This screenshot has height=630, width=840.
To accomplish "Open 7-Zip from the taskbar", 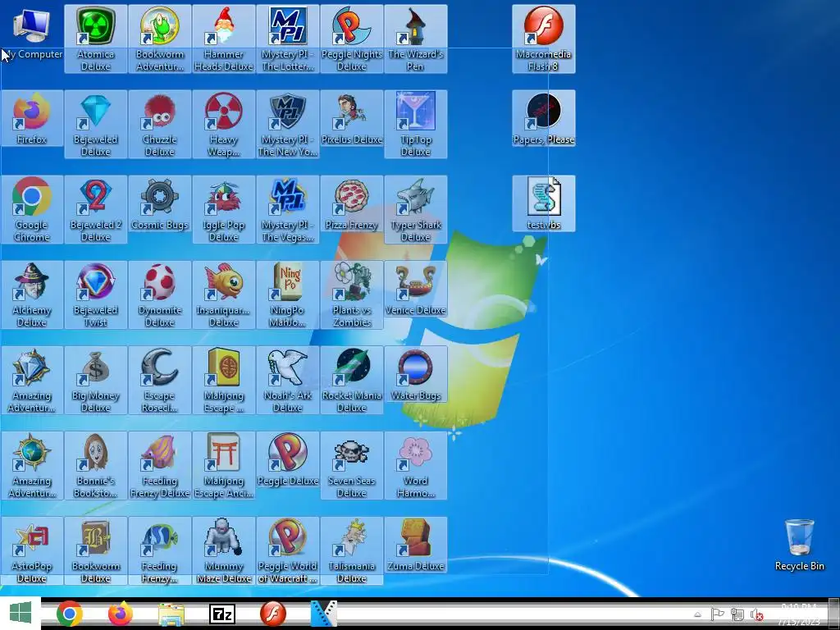I will pyautogui.click(x=222, y=614).
